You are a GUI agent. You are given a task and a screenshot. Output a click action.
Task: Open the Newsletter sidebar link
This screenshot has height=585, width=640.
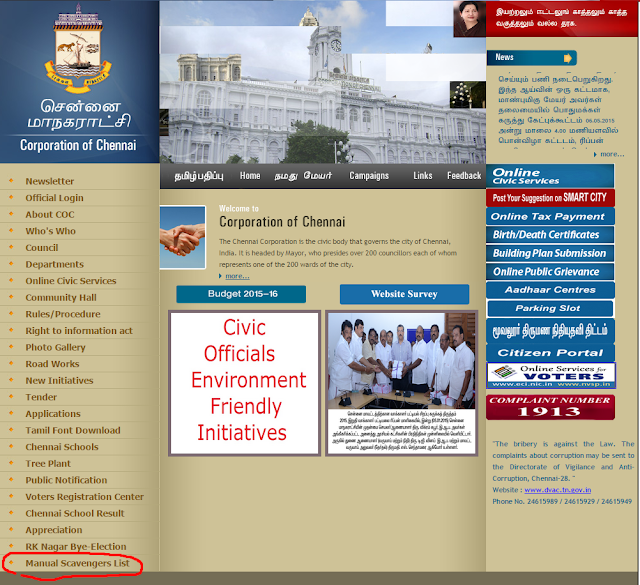[x=49, y=181]
